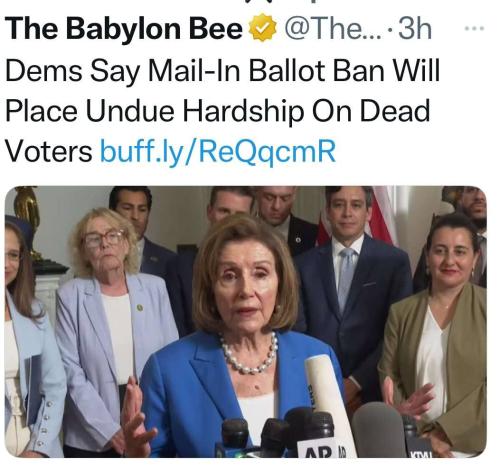Open the press conference photo
The width and height of the screenshot is (500, 475).
(246, 322)
